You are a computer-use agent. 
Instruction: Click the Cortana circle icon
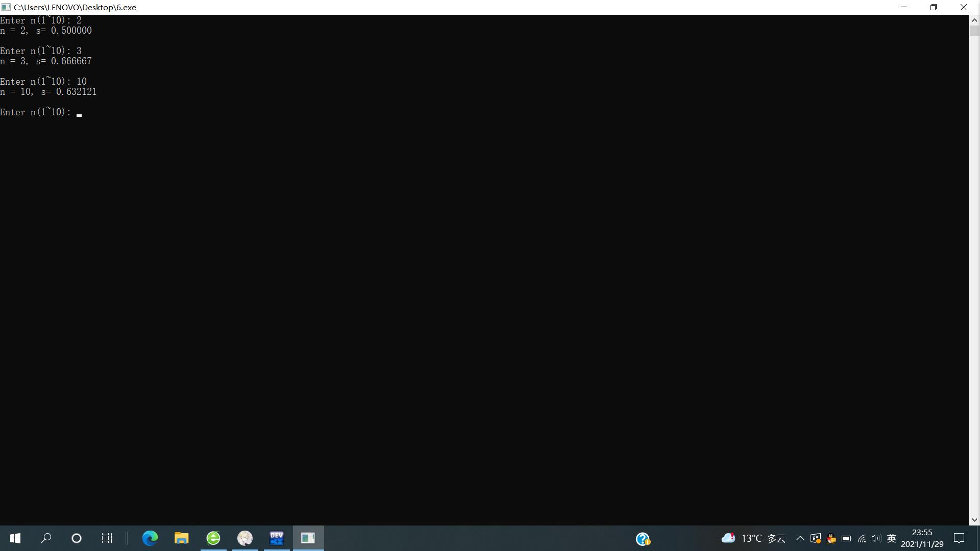point(77,538)
